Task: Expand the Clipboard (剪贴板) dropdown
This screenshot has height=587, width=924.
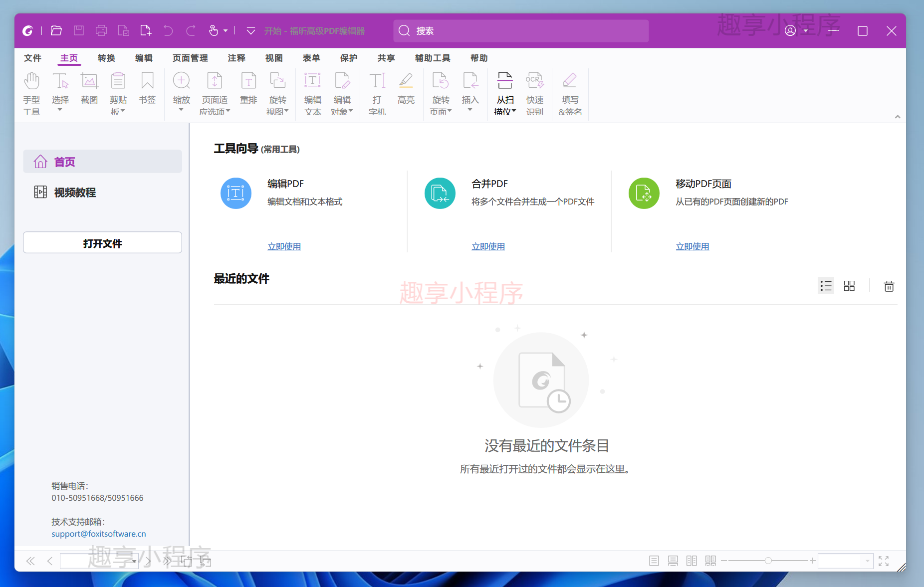Action: pos(122,111)
